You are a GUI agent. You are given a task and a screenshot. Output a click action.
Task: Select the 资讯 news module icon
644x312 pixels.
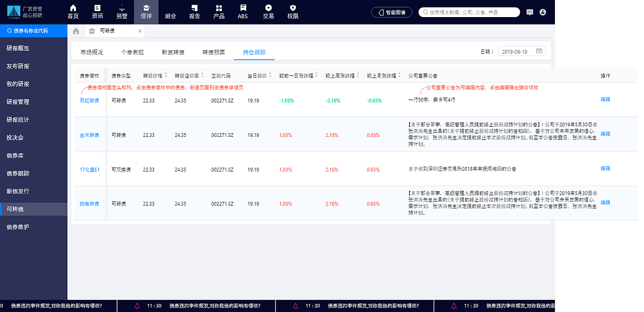[97, 11]
